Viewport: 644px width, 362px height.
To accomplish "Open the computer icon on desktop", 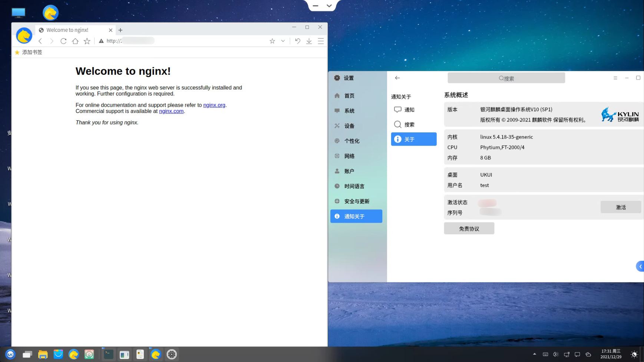I will (18, 13).
